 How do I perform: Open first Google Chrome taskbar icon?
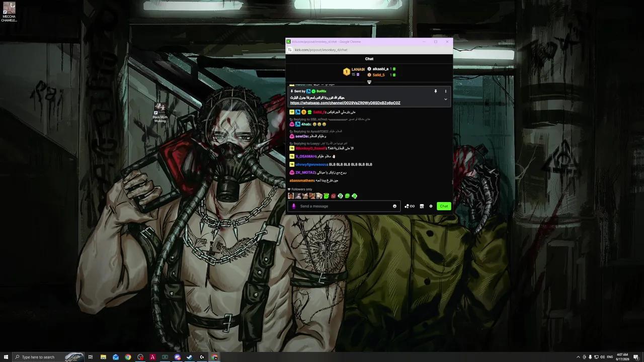tap(128, 357)
